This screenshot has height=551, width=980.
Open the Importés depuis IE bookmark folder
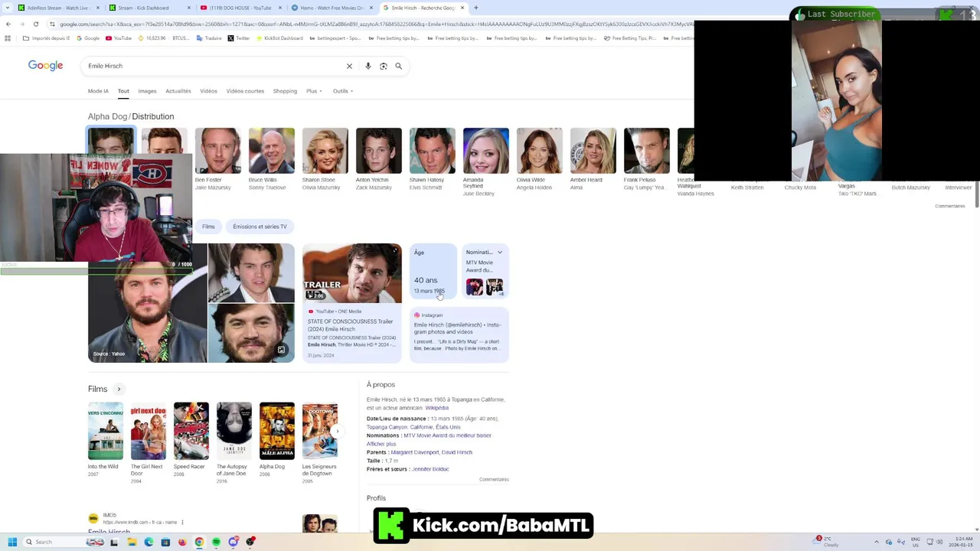(x=47, y=37)
